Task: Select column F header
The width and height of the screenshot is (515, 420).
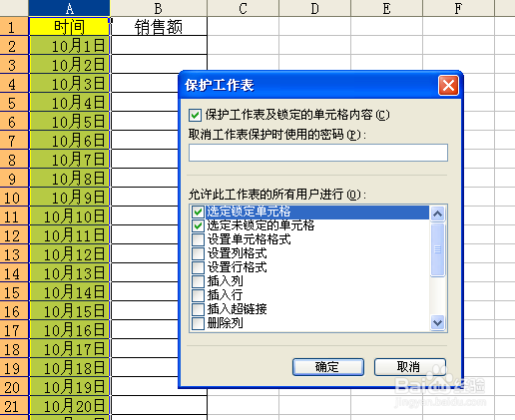Action: point(458,8)
